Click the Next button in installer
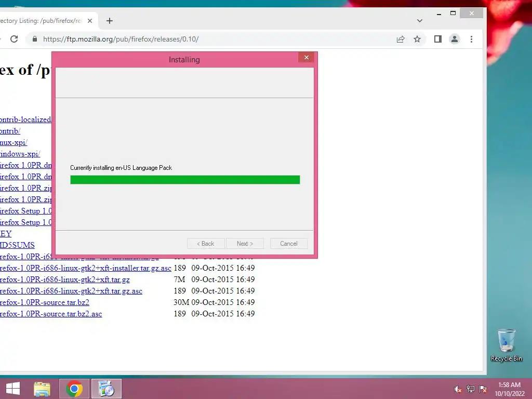Screen dimensions: 532x399 (x=245, y=244)
